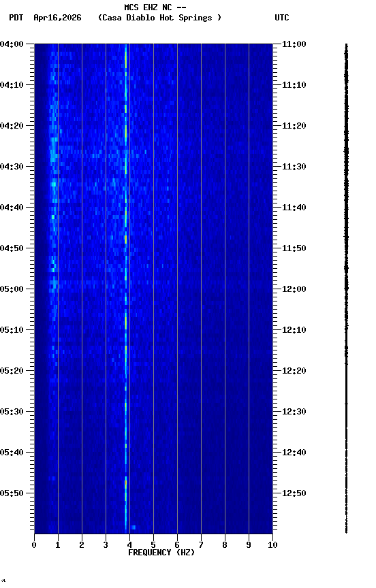The height and width of the screenshot is (588, 376).
Task: Click the station title 'MCS EHZ NC --'
Action: coord(155,7)
